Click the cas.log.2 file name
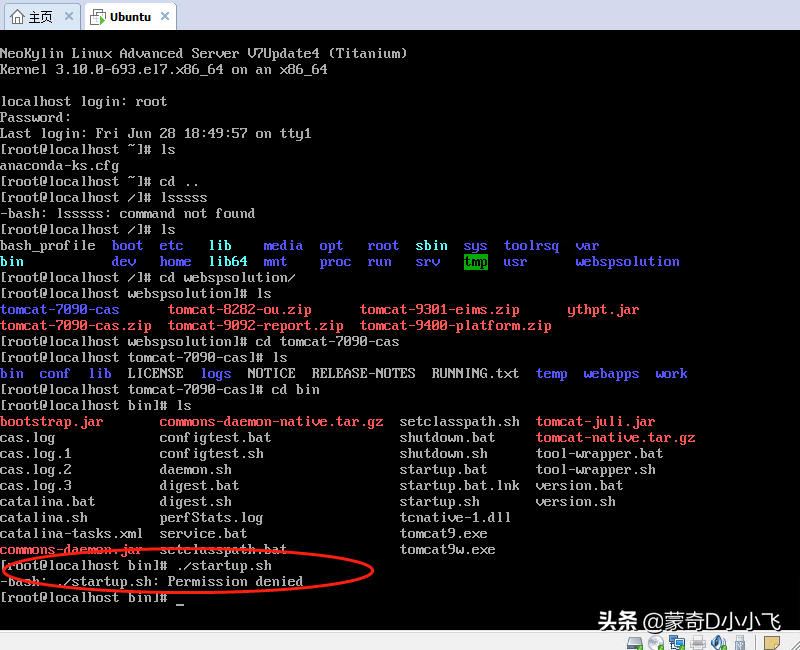The image size is (800, 650). tap(36, 469)
